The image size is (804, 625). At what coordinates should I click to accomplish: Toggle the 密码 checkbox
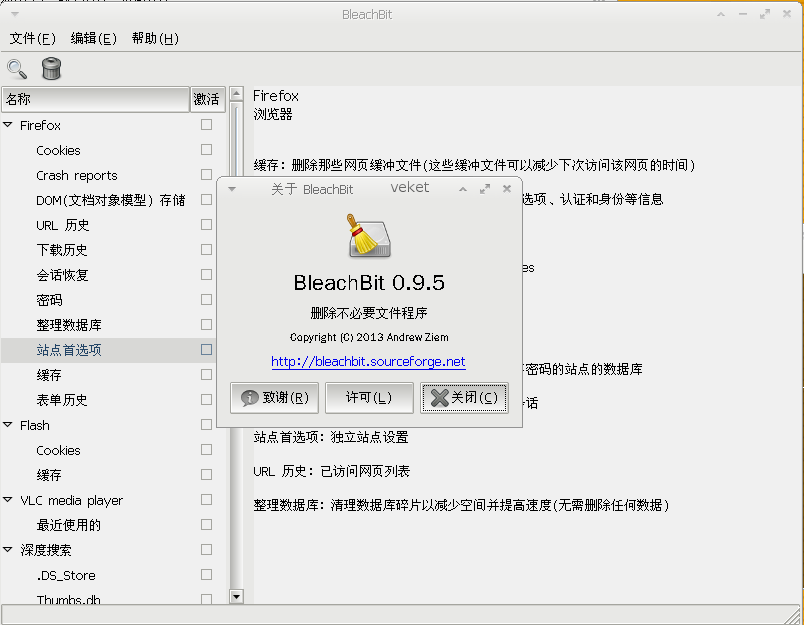point(207,299)
